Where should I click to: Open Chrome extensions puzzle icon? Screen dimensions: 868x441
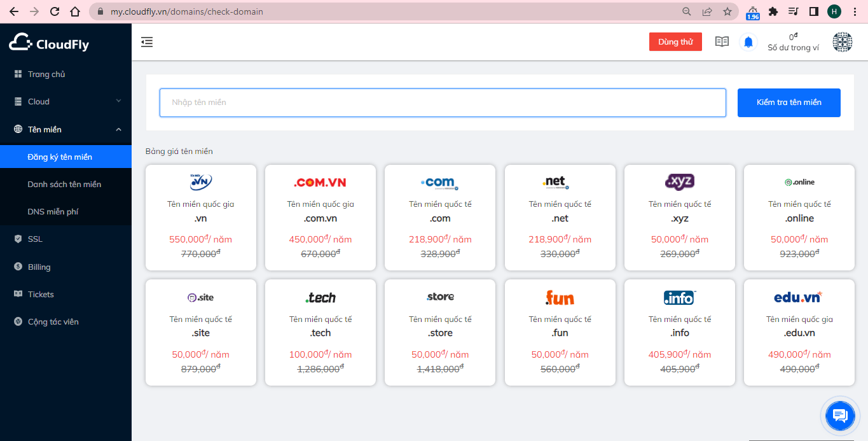[773, 11]
